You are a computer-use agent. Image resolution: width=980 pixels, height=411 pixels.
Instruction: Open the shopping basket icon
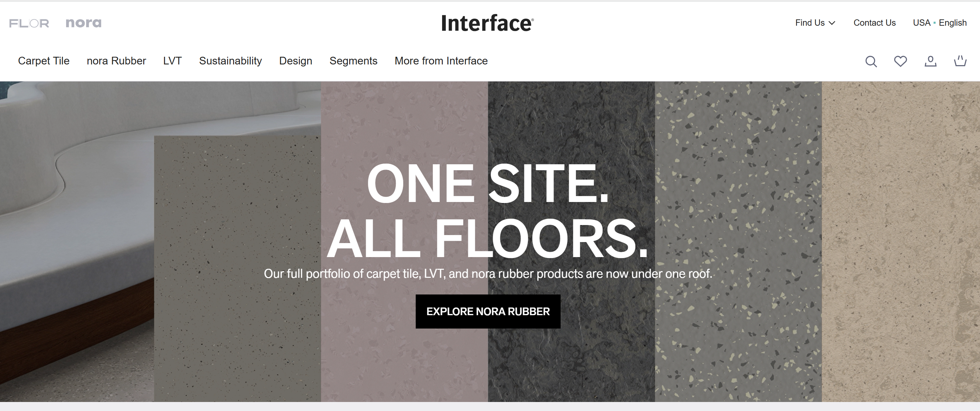pyautogui.click(x=960, y=61)
